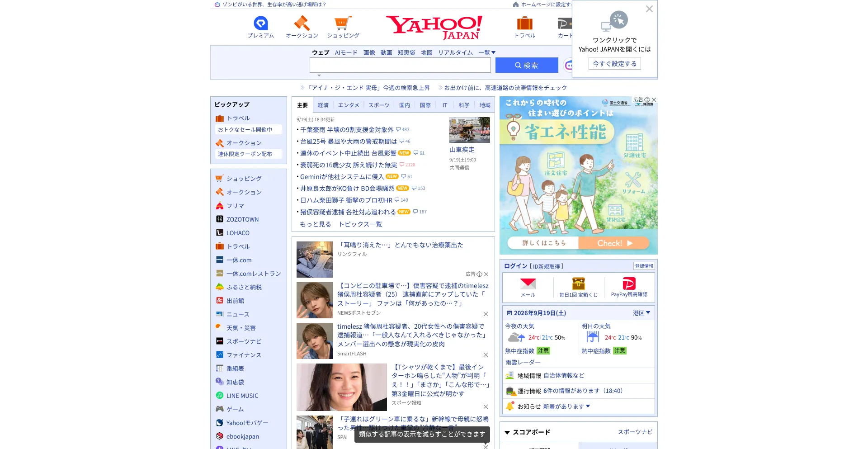
Task: Dismiss the SmartFLASH article with its X
Action: (x=486, y=354)
